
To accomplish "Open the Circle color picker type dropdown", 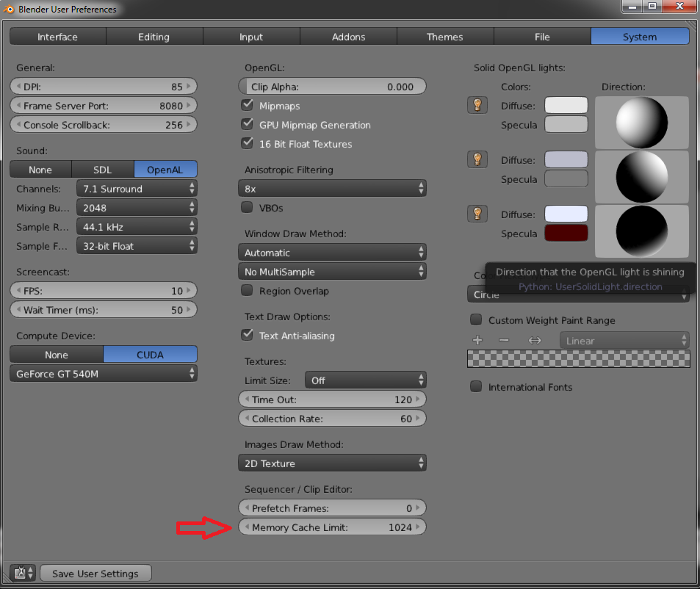I will point(578,294).
